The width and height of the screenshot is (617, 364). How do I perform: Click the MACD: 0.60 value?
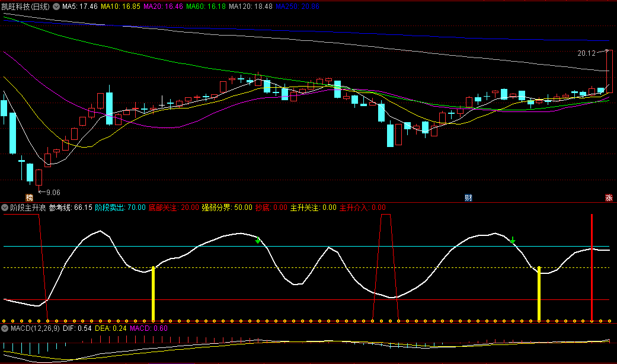pyautogui.click(x=149, y=328)
